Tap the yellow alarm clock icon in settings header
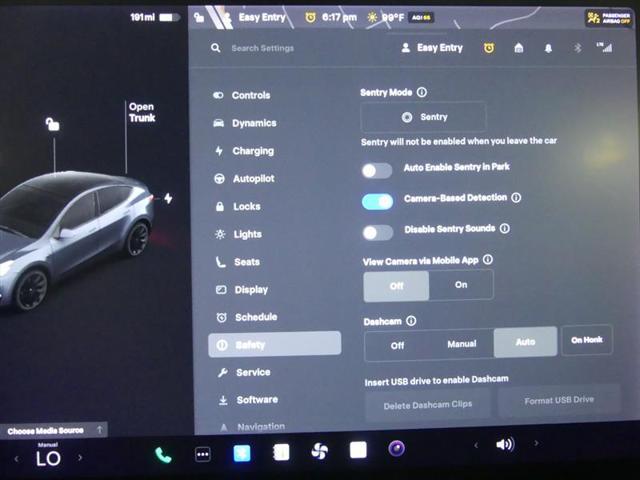The image size is (640, 480). (x=489, y=48)
